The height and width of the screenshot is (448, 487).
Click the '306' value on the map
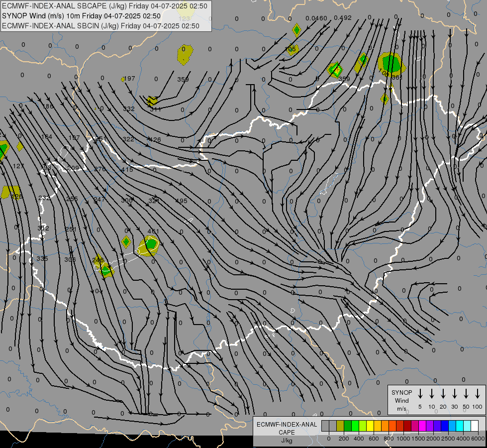(70, 259)
